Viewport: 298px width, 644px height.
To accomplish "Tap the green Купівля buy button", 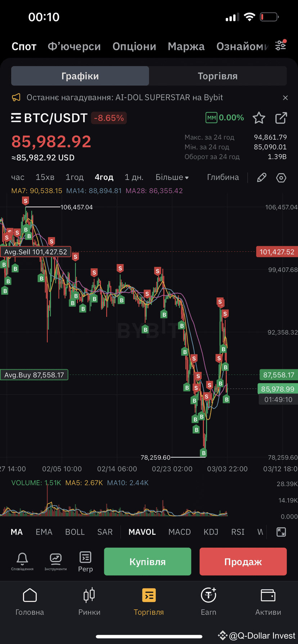I will click(x=148, y=562).
